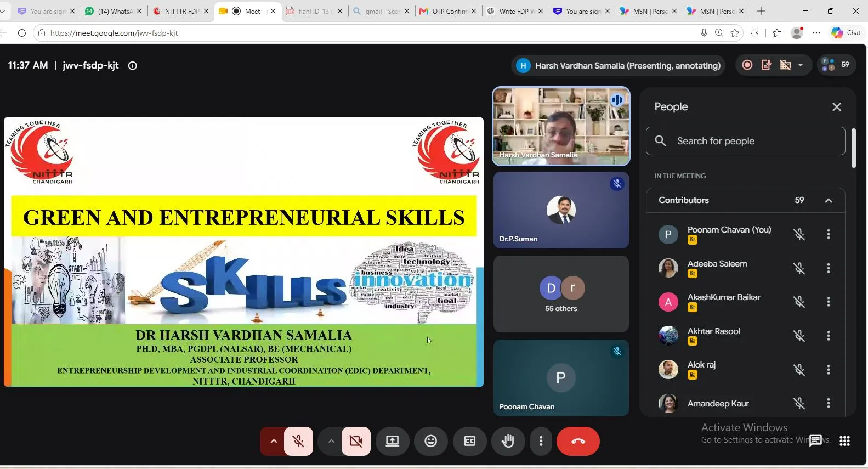Toggle the camera on or off
868x469 pixels.
(x=356, y=441)
